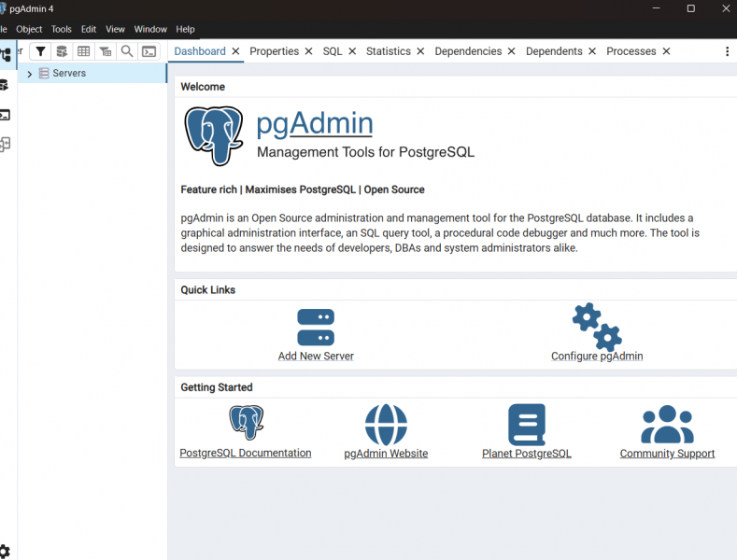Click the 'Getting Started' section heading
Viewport: 737px width, 560px height.
217,387
